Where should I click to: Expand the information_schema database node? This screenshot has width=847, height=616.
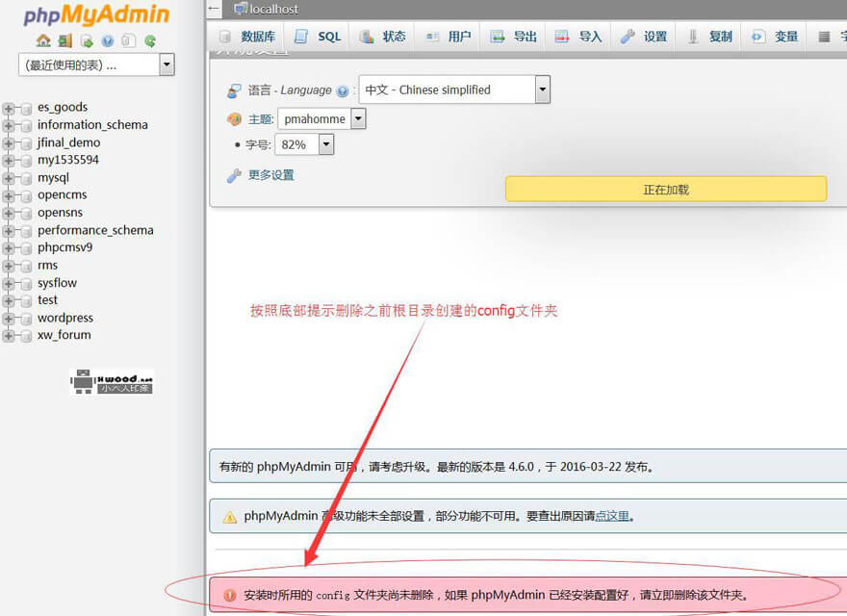tap(8, 126)
